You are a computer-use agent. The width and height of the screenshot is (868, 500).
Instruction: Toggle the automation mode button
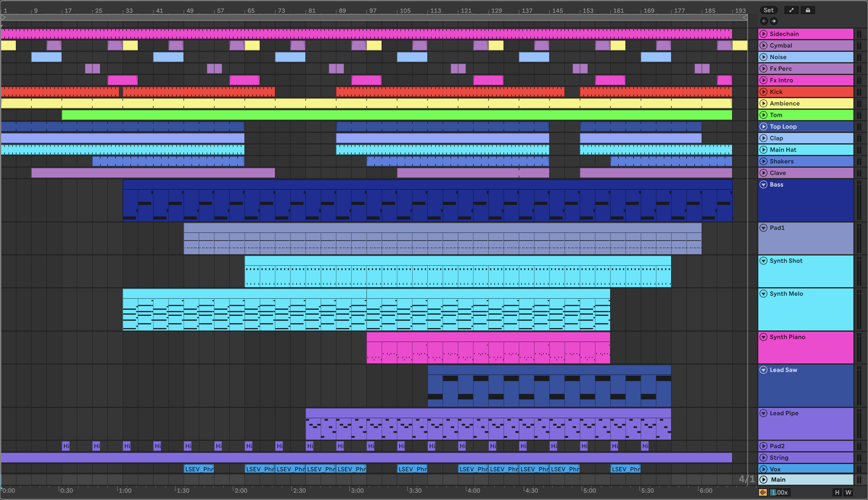[x=791, y=10]
